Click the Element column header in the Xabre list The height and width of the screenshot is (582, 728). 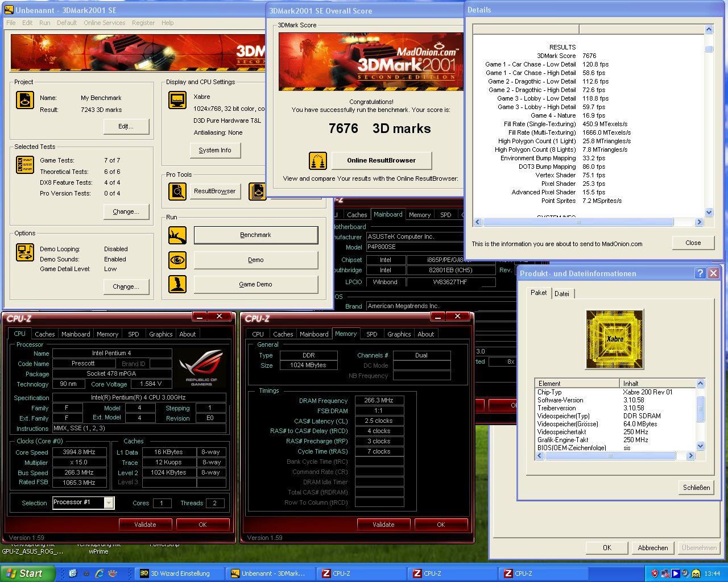pyautogui.click(x=577, y=384)
